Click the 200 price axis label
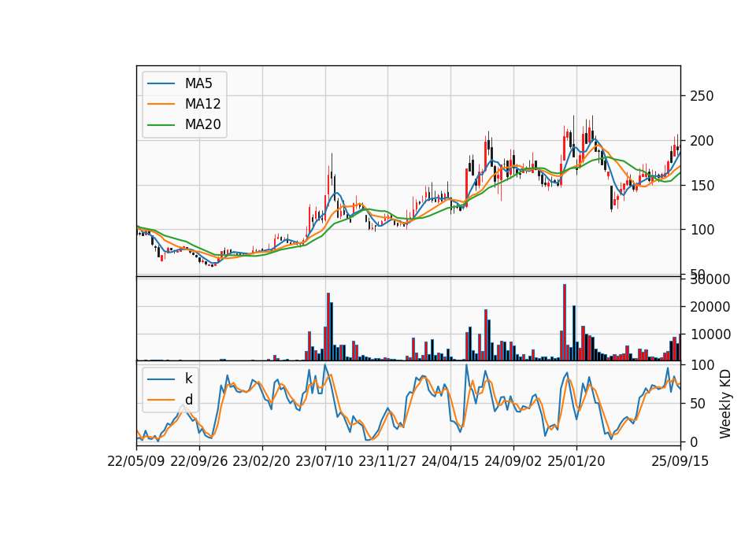Screen dimensions: 756x543 coord(702,141)
